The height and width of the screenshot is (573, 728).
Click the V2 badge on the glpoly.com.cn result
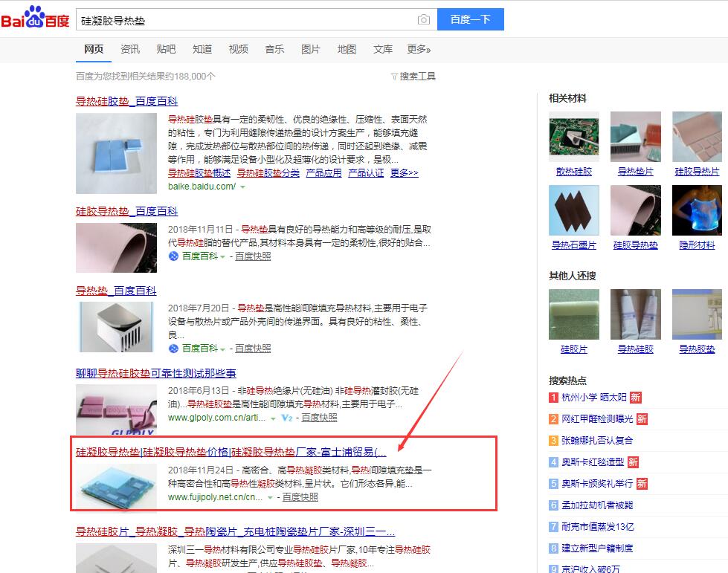286,418
